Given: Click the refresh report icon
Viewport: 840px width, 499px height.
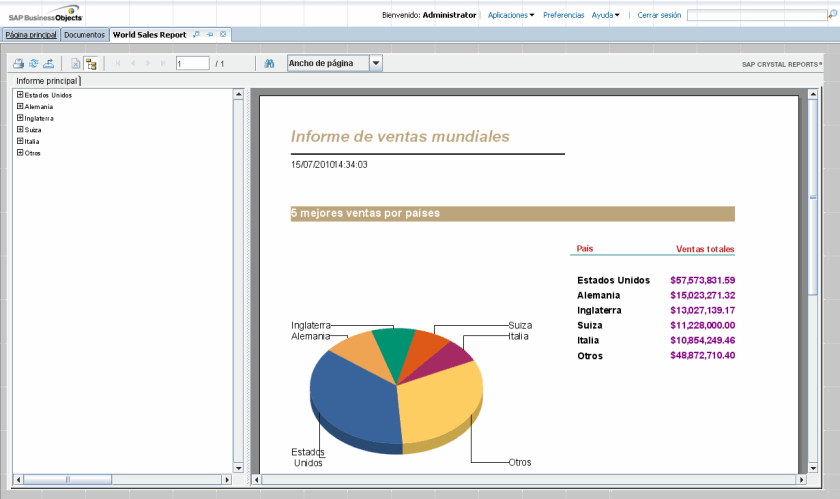Looking at the screenshot, I should (x=33, y=63).
